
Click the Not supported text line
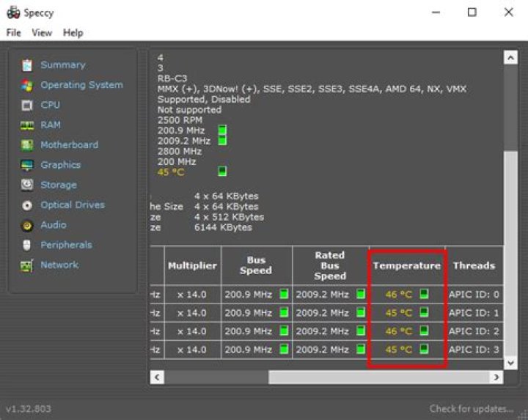tap(189, 110)
